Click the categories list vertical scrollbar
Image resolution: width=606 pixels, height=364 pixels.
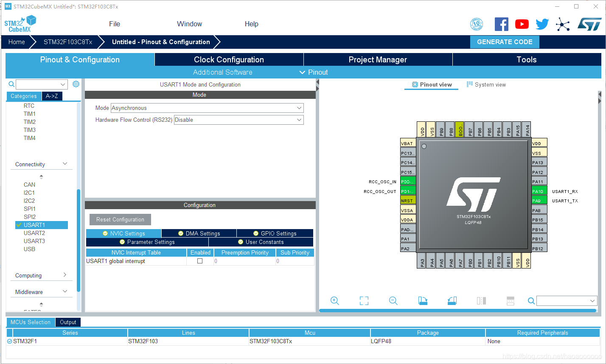pyautogui.click(x=79, y=240)
